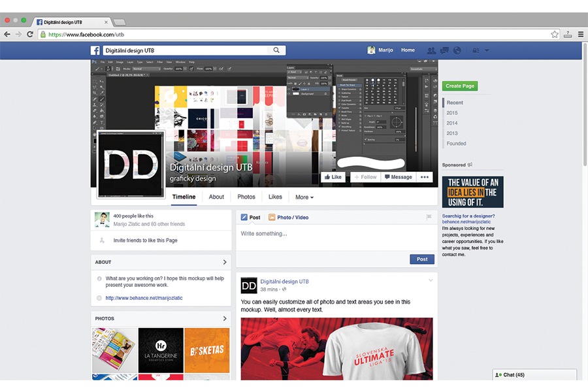Open the post options arrow
Screen dimensions: 588x392
(431, 280)
